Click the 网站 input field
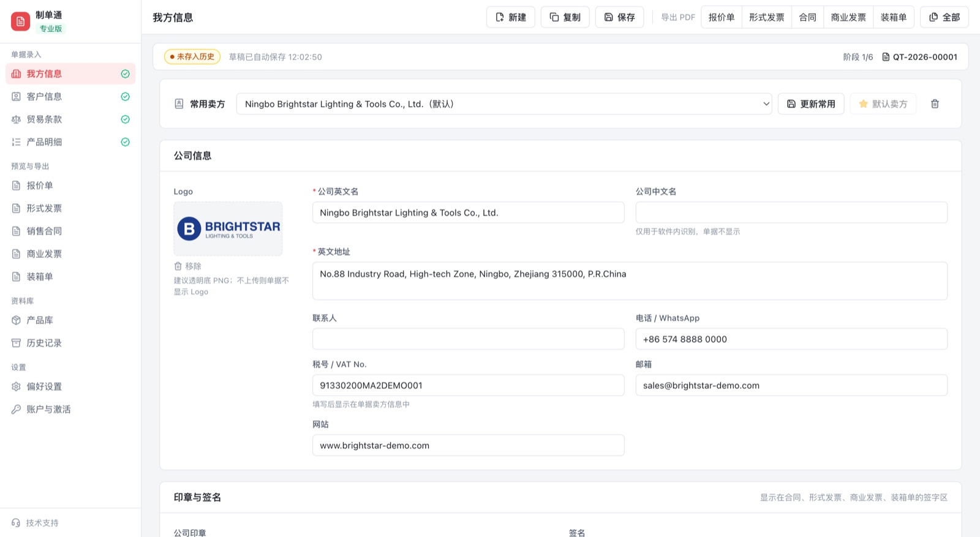The height and width of the screenshot is (537, 980). (469, 445)
